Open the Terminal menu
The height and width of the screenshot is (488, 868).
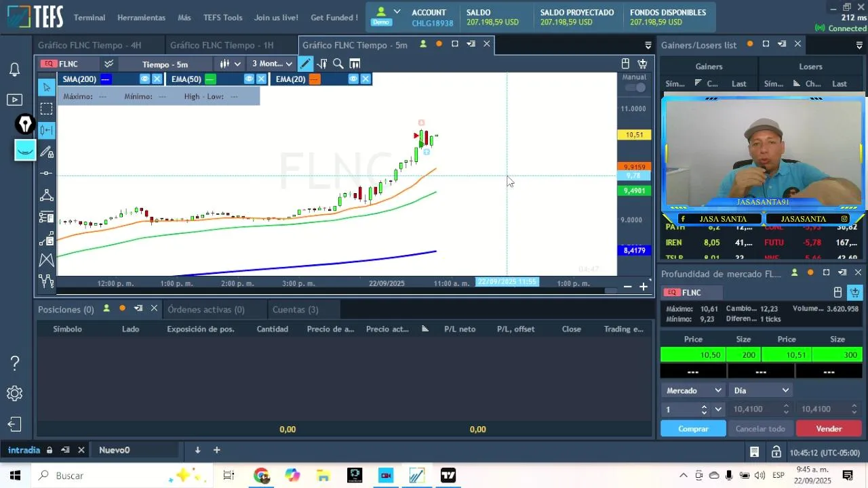click(90, 18)
